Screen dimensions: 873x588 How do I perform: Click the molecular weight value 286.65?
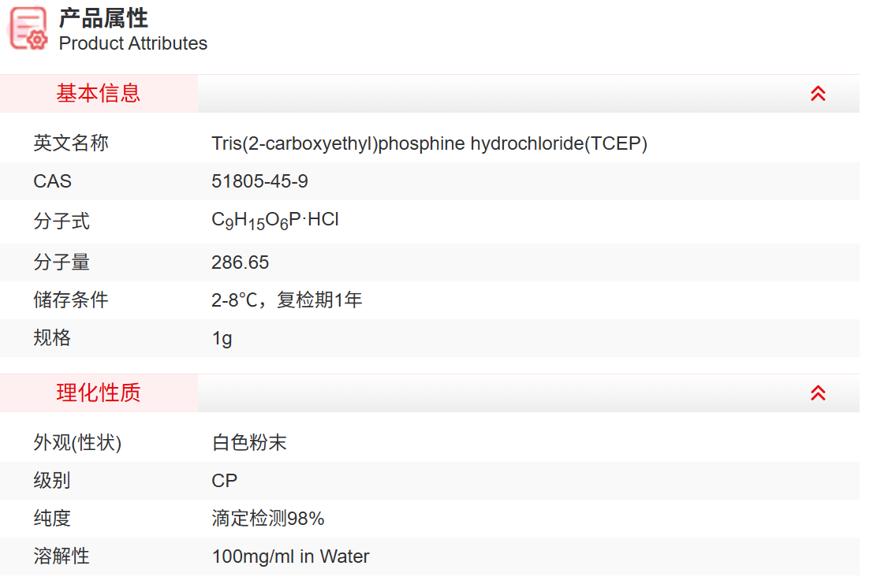tap(240, 262)
